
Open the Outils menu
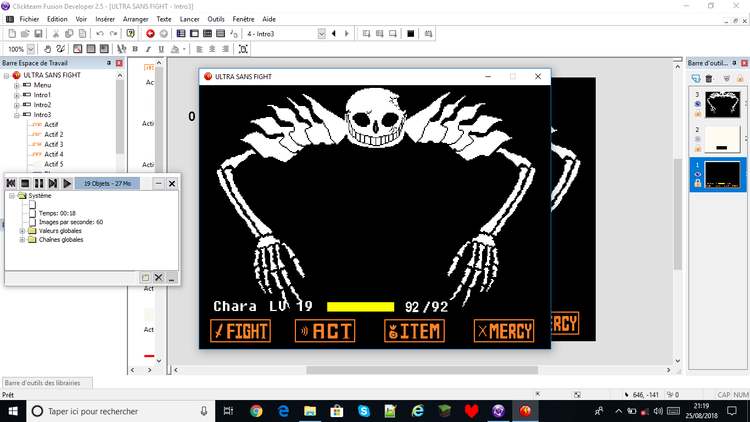216,19
